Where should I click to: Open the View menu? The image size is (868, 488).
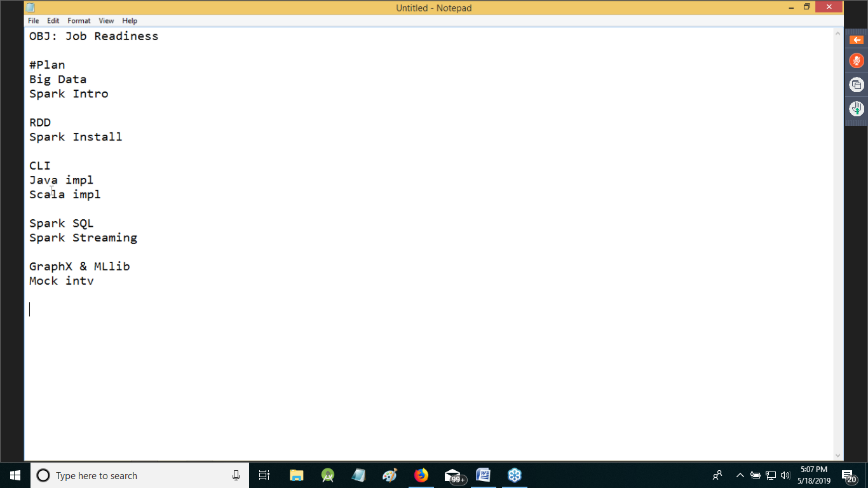click(x=106, y=21)
